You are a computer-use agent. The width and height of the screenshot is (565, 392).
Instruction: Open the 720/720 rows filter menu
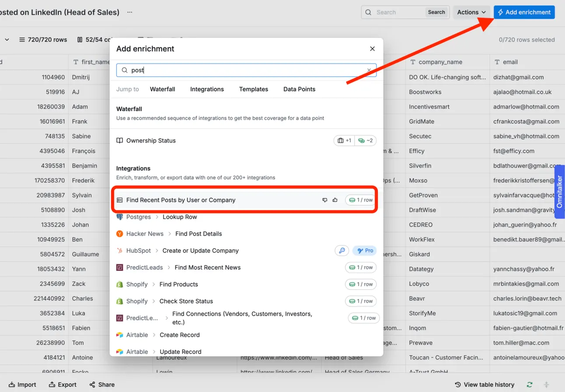click(x=43, y=39)
